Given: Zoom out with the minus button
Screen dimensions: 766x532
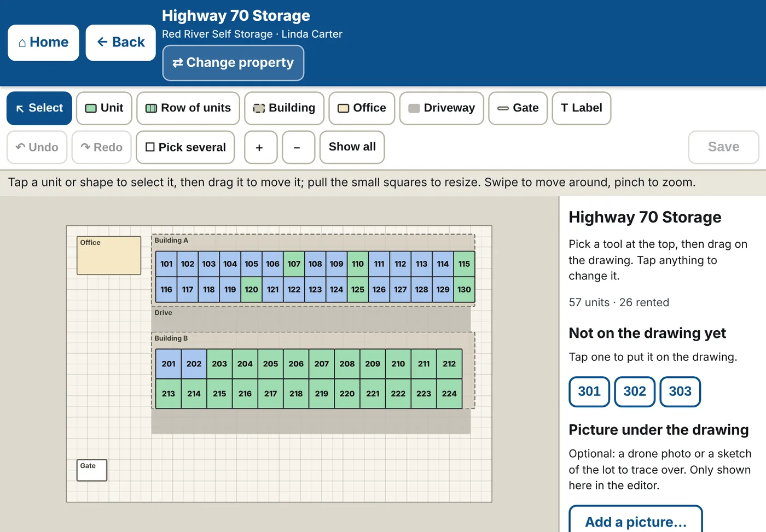Looking at the screenshot, I should click(298, 147).
